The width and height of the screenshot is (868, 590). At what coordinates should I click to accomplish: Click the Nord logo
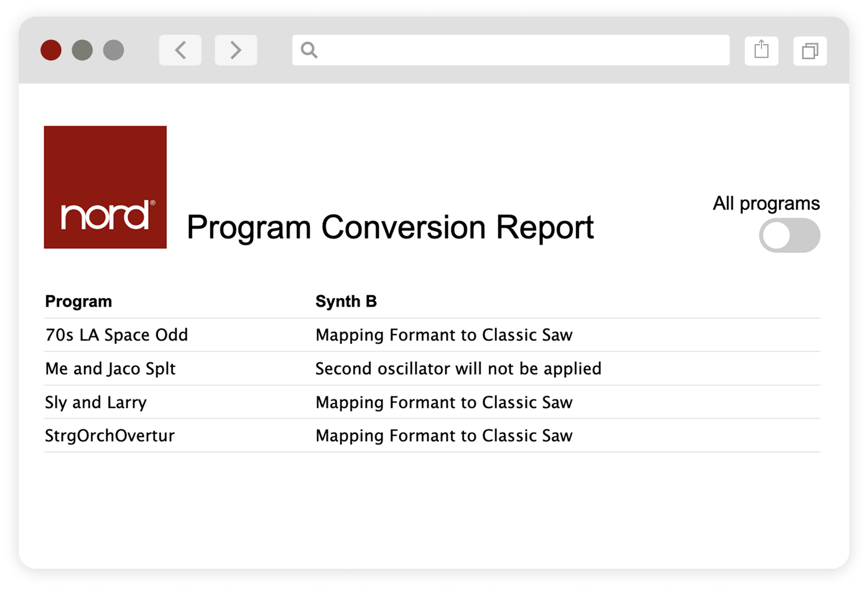(x=105, y=187)
